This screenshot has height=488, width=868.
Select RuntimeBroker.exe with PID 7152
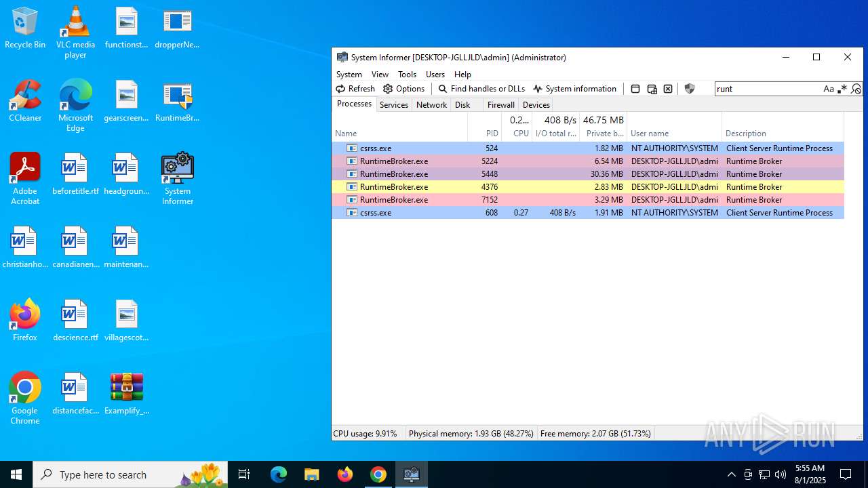click(x=588, y=200)
